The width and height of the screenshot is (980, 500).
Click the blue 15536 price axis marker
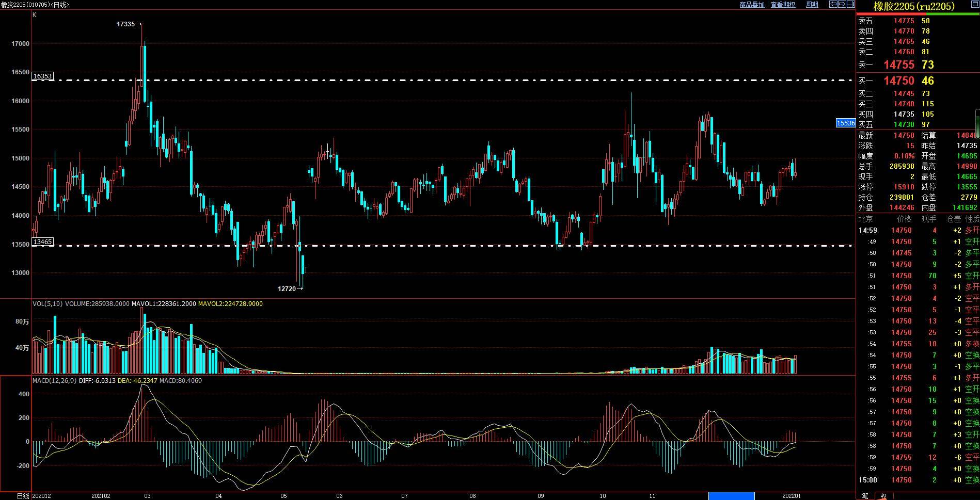pyautogui.click(x=846, y=123)
